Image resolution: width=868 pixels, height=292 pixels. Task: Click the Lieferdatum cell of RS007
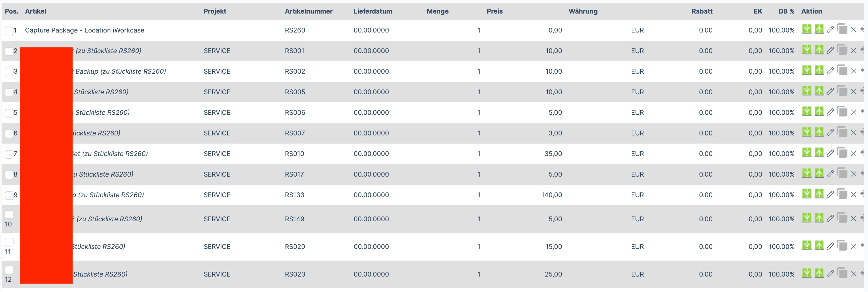click(x=371, y=133)
